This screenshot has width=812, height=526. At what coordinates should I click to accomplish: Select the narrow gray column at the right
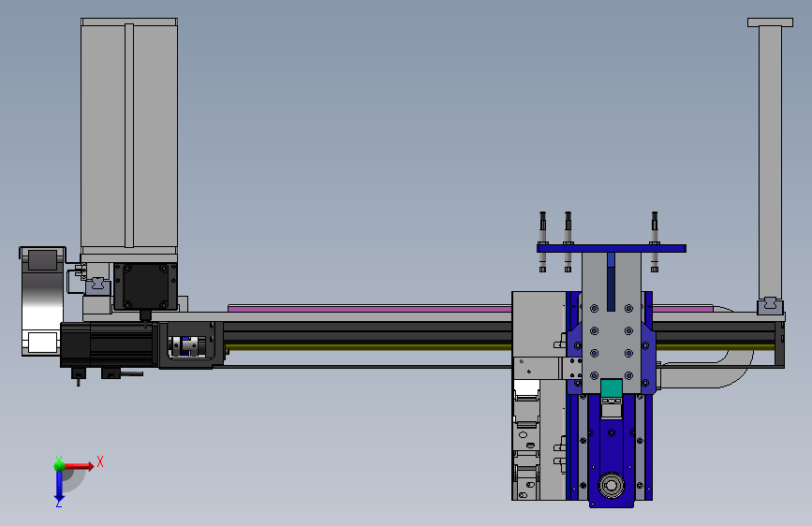[x=770, y=160]
